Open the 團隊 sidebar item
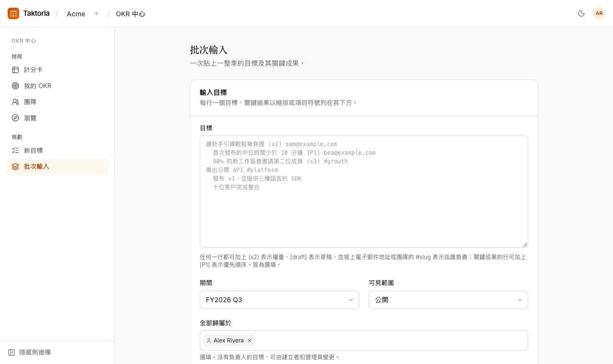The image size is (613, 364). tap(57, 102)
